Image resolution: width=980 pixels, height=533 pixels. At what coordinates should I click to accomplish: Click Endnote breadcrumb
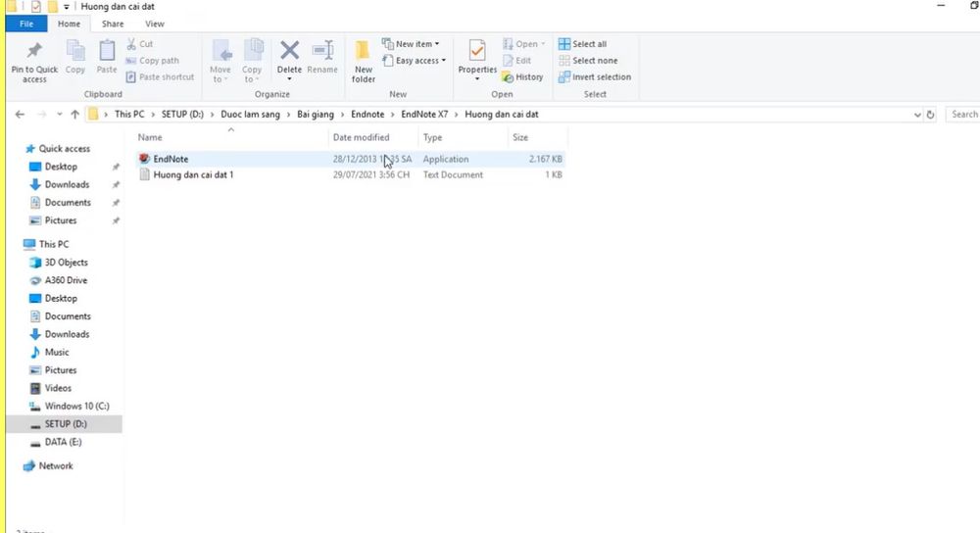(367, 115)
